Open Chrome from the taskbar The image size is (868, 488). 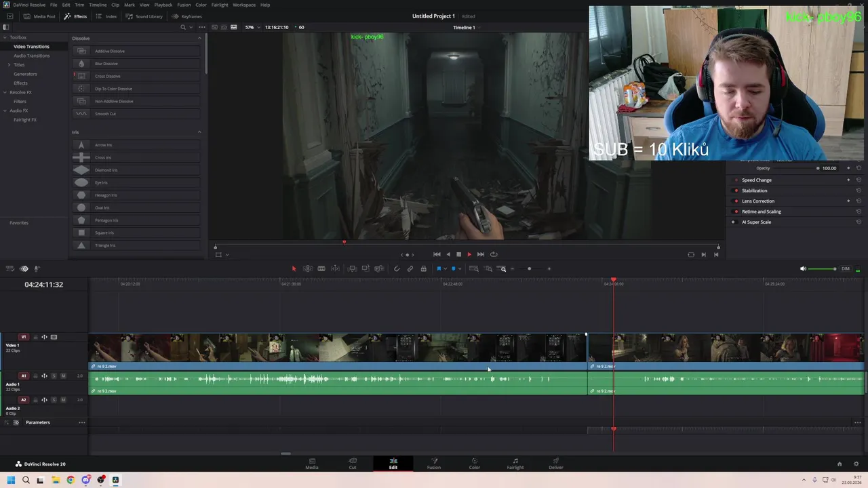(71, 480)
